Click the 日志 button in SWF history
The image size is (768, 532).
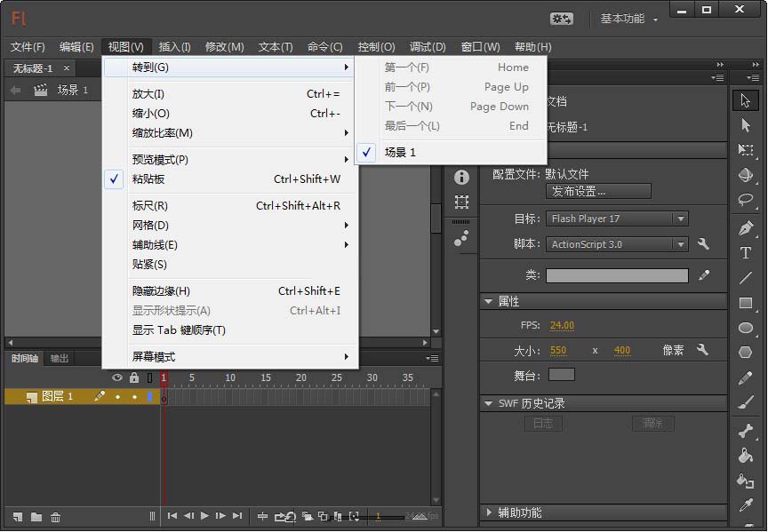pos(543,424)
